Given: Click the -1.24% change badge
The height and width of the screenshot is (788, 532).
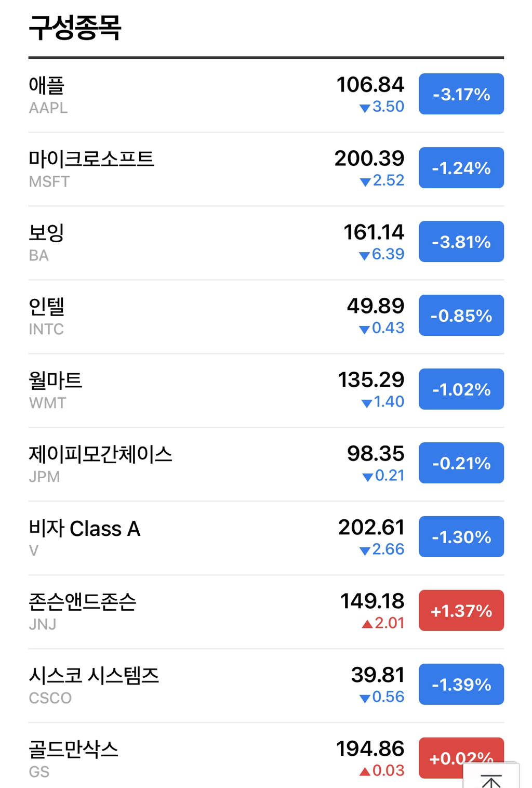Looking at the screenshot, I should [461, 168].
